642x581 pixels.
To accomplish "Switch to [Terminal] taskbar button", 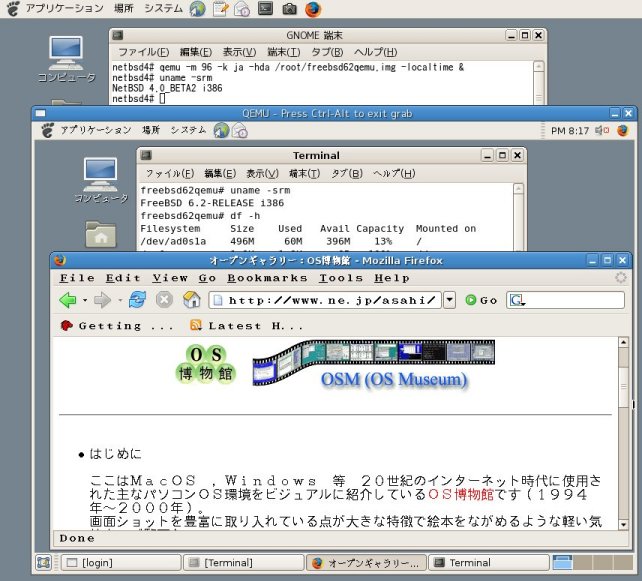I will click(244, 563).
